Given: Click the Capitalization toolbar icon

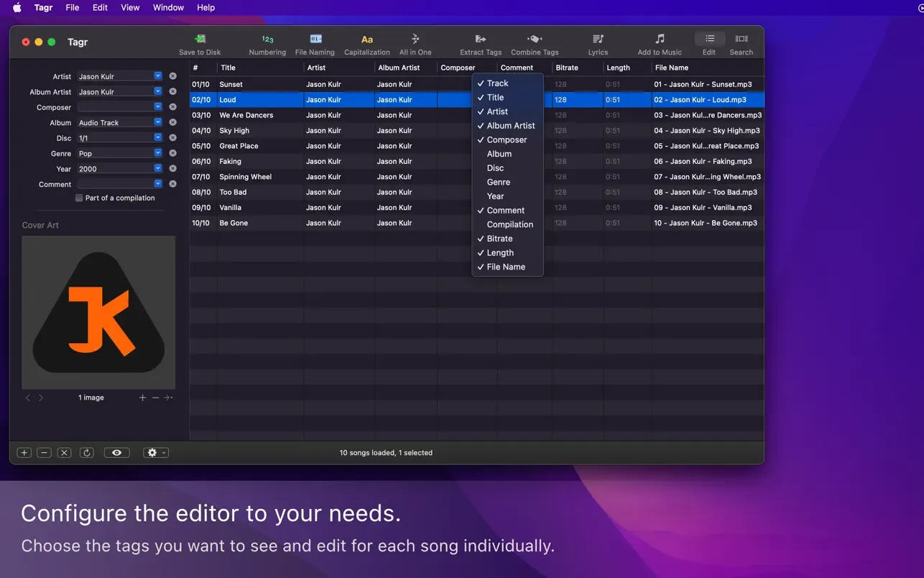Looking at the screenshot, I should pos(367,40).
